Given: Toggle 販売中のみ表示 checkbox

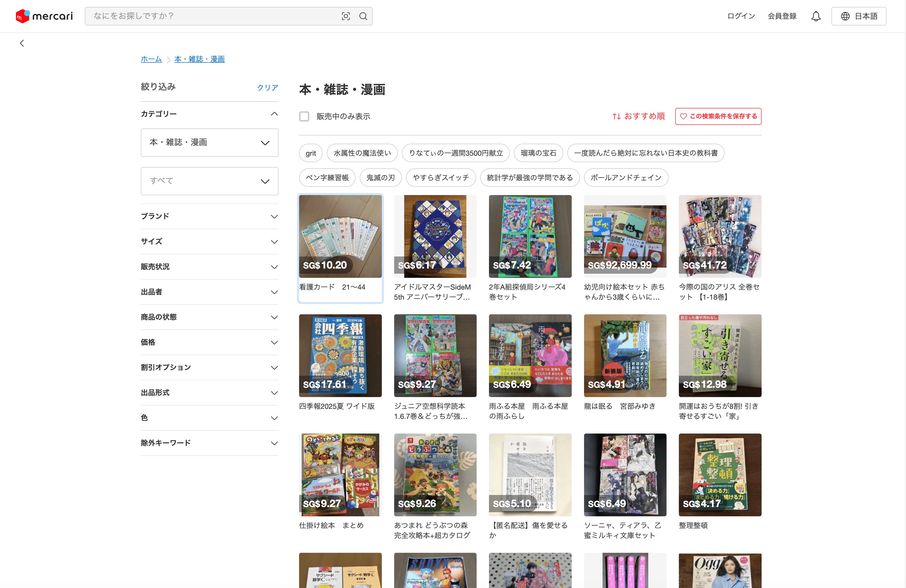Looking at the screenshot, I should click(304, 116).
